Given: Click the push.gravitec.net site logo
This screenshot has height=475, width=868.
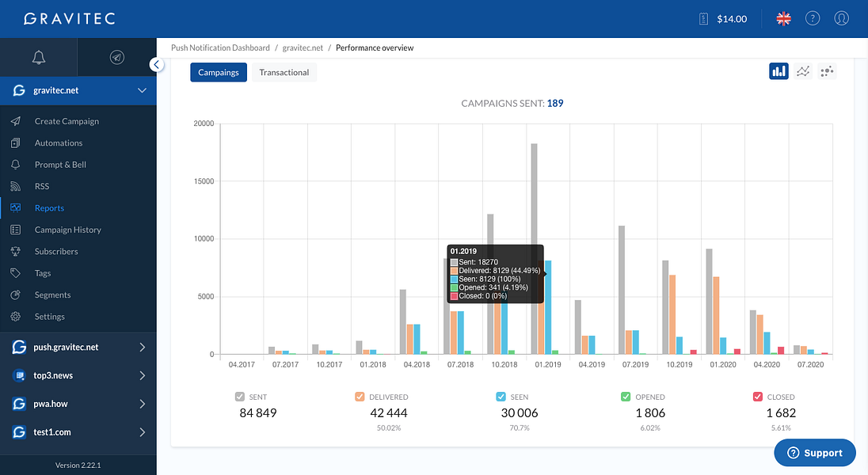Looking at the screenshot, I should tap(19, 347).
